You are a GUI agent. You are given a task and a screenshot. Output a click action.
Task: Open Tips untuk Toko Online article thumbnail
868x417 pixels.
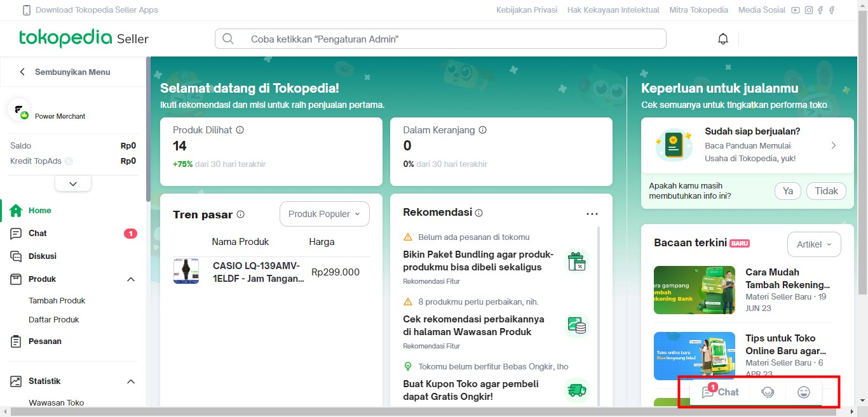[x=695, y=356]
